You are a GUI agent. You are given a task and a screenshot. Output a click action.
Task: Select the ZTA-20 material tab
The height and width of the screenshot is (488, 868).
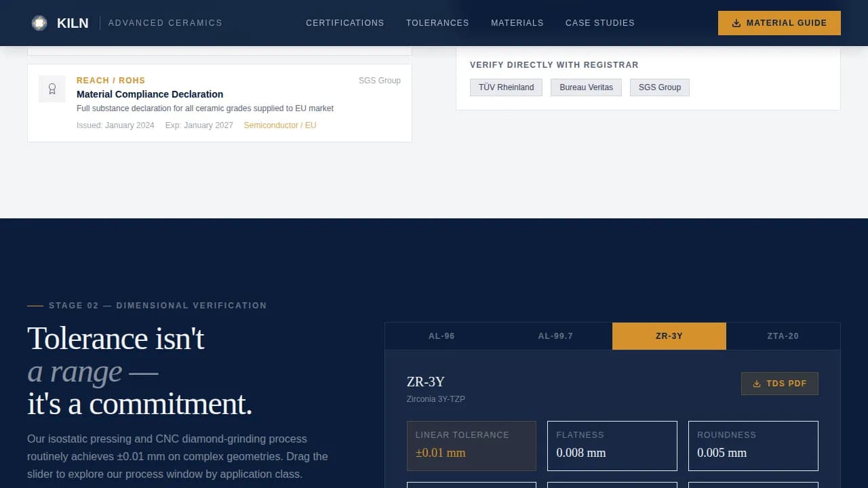click(783, 335)
